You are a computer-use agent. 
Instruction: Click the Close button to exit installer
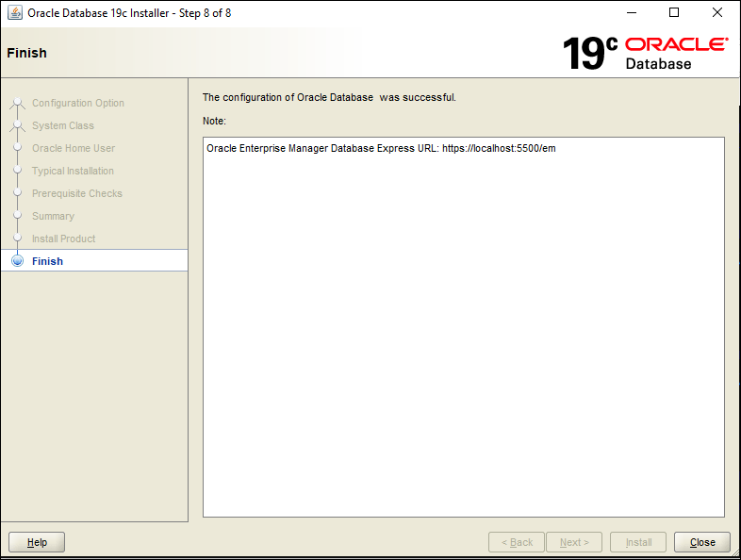point(701,542)
